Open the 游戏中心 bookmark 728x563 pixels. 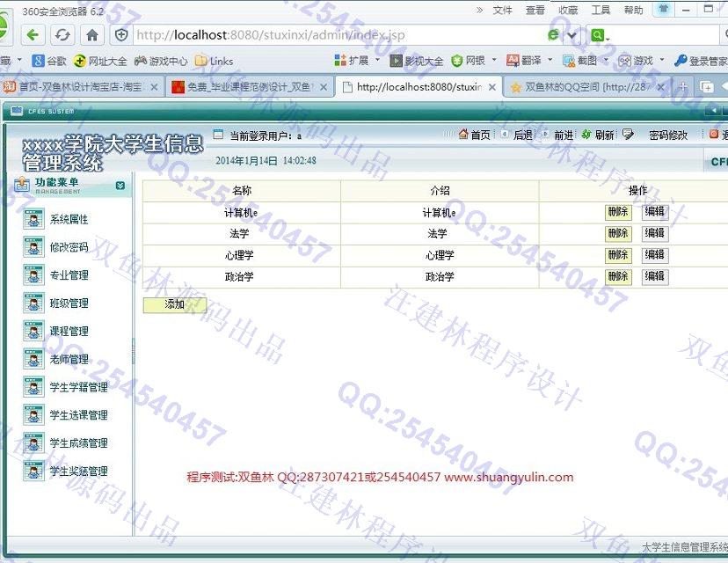(x=161, y=61)
